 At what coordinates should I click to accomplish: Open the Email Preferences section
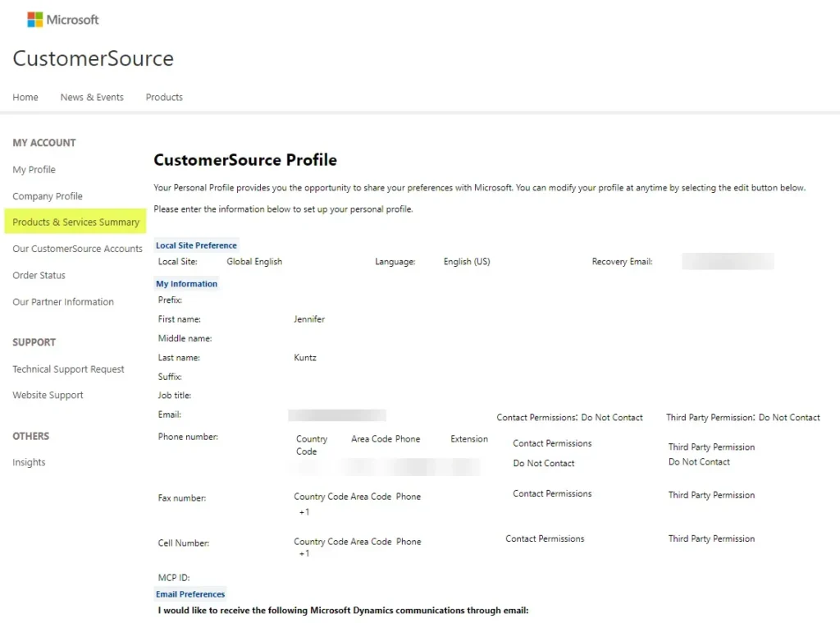(190, 593)
